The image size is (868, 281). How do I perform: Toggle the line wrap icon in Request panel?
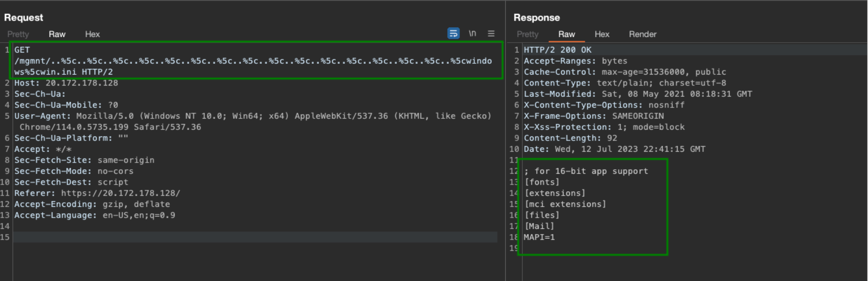pyautogui.click(x=453, y=34)
